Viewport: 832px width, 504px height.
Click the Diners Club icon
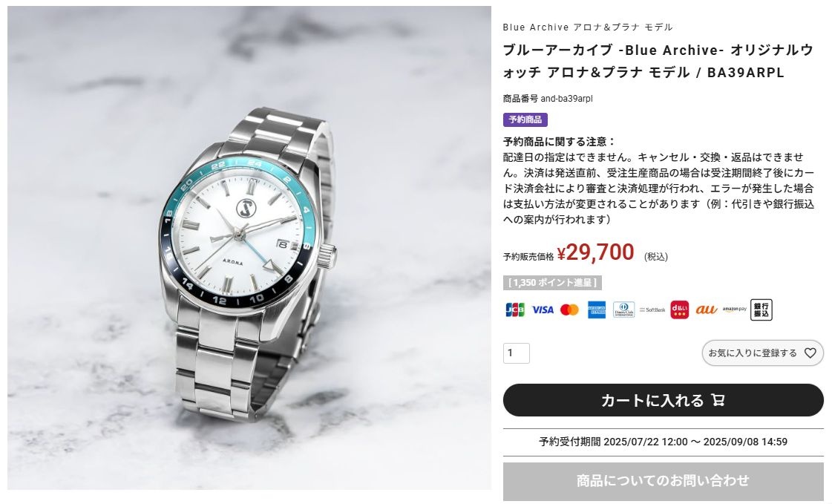coord(623,310)
